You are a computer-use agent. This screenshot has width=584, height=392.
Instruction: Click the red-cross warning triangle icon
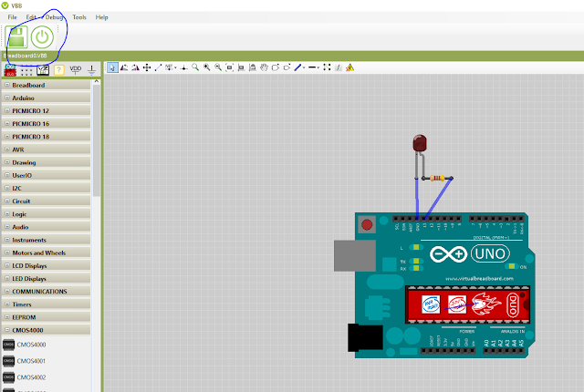point(349,67)
